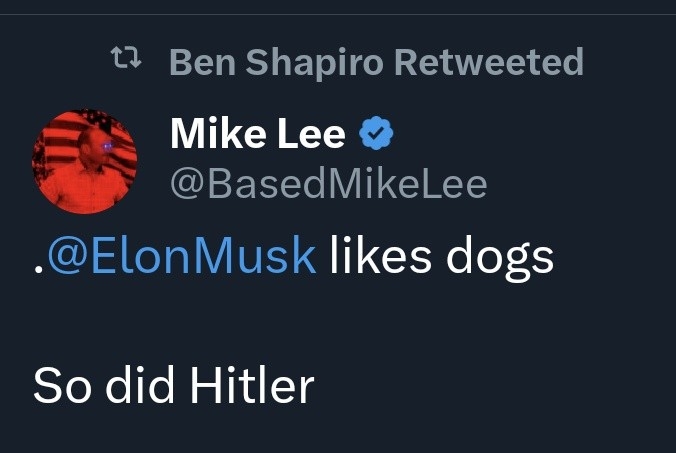Click the word "Hitler" in the tweet

pos(246,385)
